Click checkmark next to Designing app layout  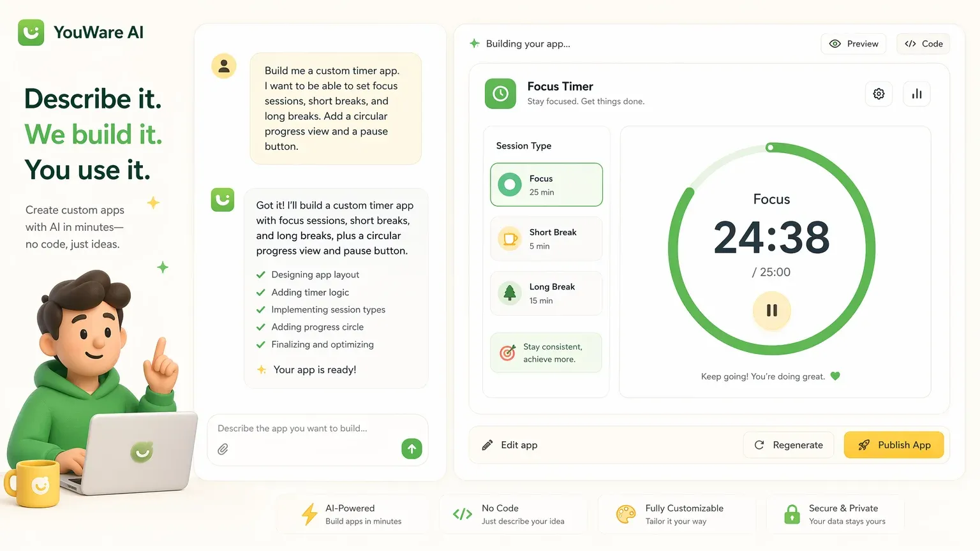click(x=260, y=275)
